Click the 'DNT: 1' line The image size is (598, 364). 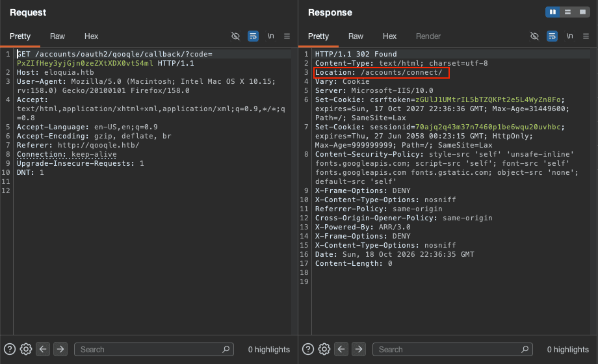[x=30, y=172]
